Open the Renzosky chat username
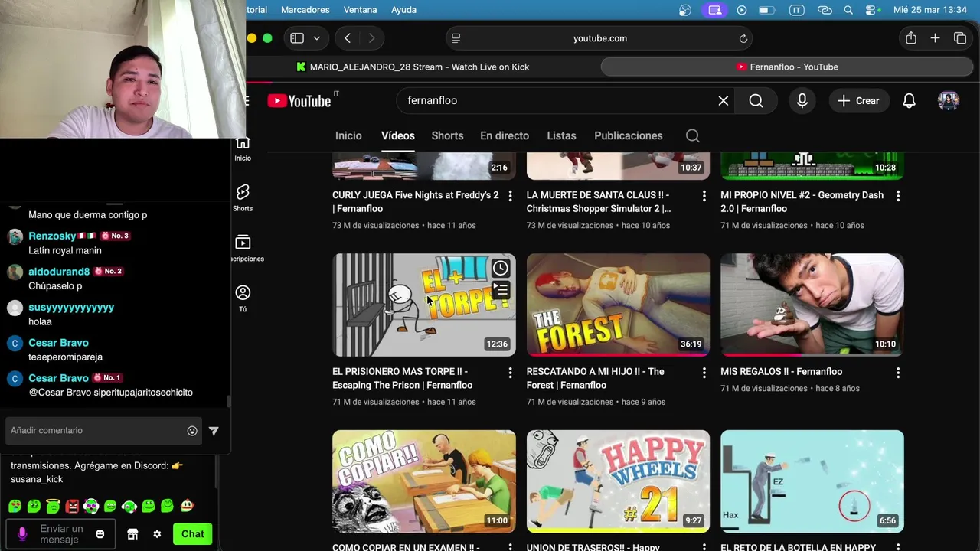This screenshot has width=980, height=551. (52, 236)
